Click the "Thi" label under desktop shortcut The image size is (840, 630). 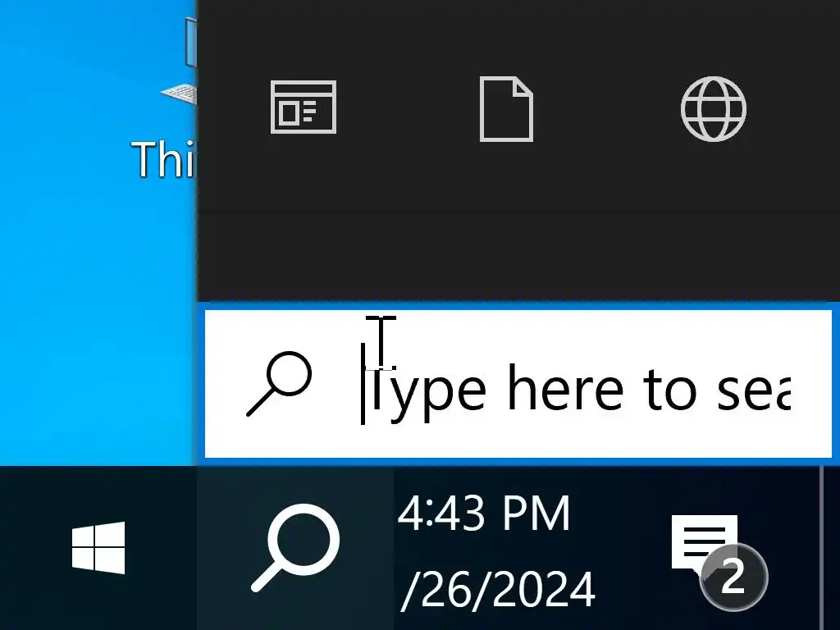164,159
